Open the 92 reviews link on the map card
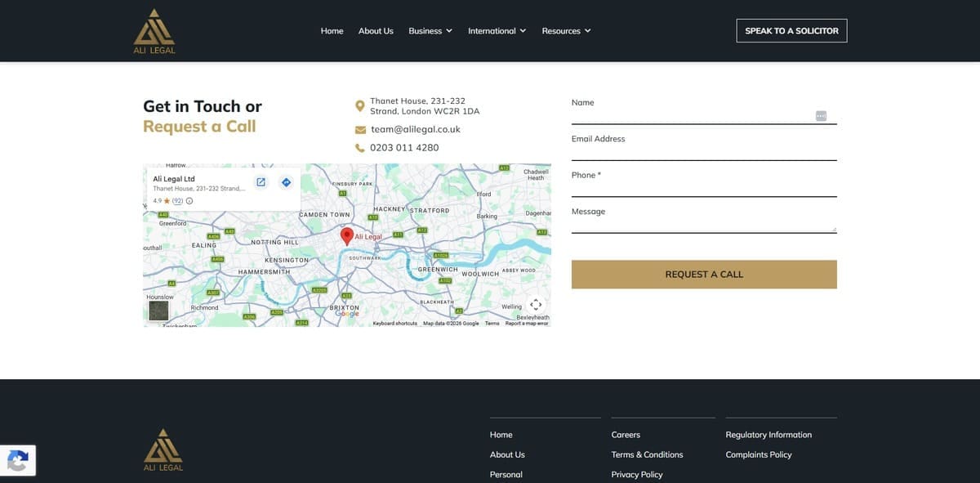Image resolution: width=980 pixels, height=483 pixels. pos(177,201)
